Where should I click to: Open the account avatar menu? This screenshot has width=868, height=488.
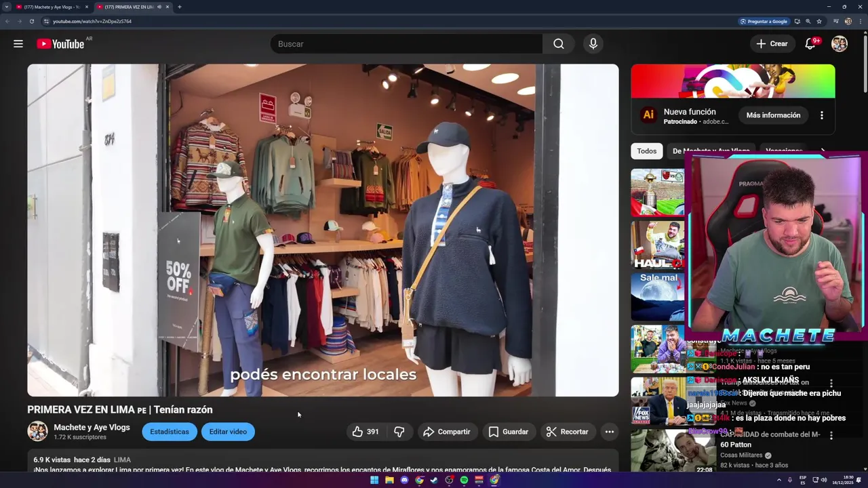pyautogui.click(x=840, y=44)
